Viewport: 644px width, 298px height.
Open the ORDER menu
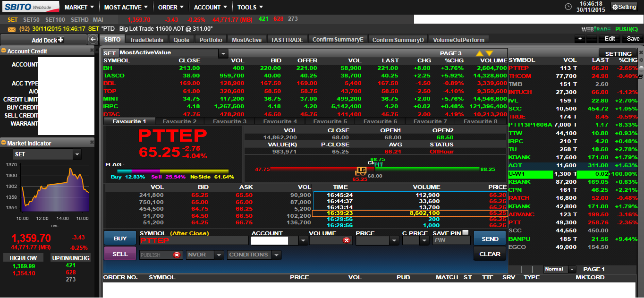pos(171,7)
